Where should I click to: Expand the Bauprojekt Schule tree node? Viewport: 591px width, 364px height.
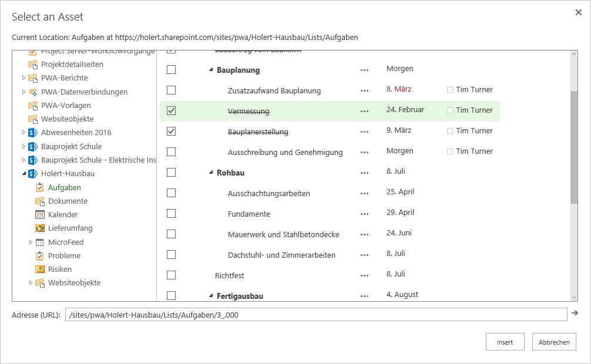(23, 146)
